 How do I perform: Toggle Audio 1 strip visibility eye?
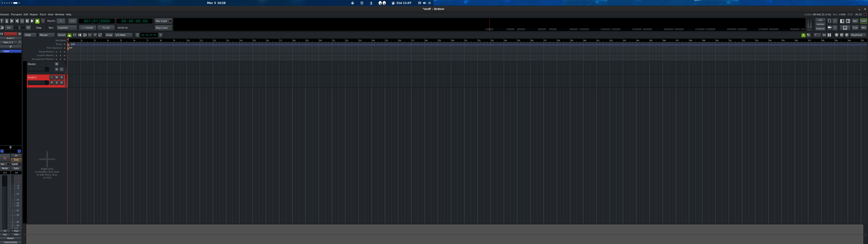click(19, 34)
